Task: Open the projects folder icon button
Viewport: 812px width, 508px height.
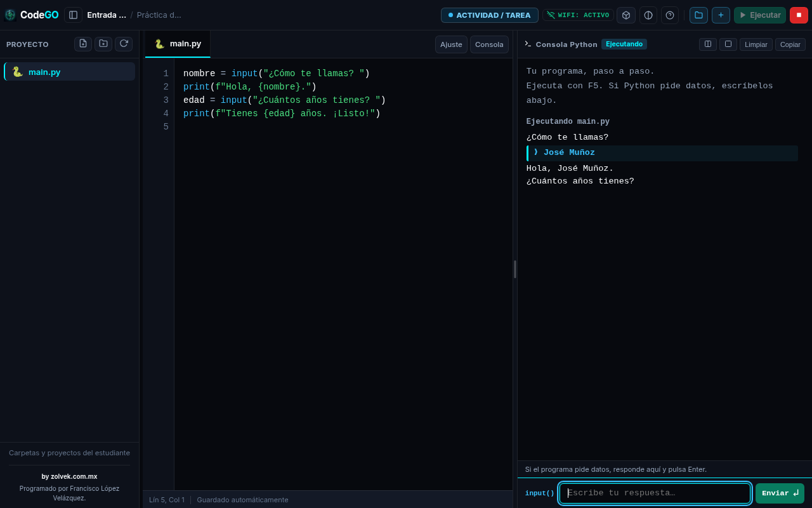Action: pyautogui.click(x=698, y=15)
